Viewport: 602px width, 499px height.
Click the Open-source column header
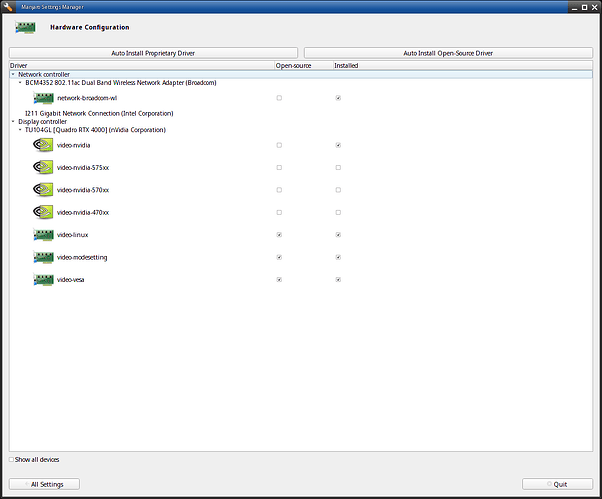click(294, 66)
